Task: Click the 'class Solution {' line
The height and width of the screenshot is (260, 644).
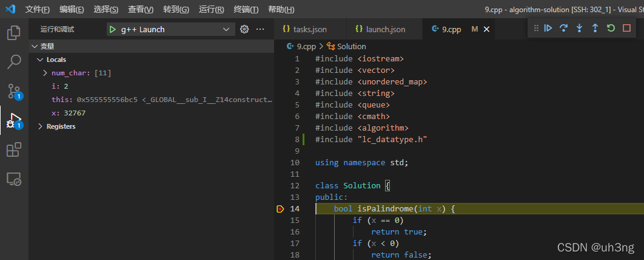Action: (x=352, y=185)
